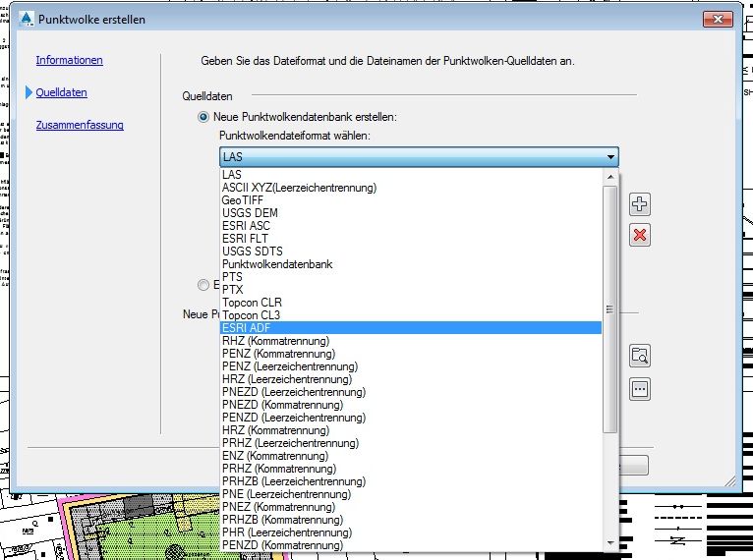The width and height of the screenshot is (753, 560).
Task: Choose ASCII XYZ(Leerzeichentrennung) format
Action: click(x=411, y=188)
